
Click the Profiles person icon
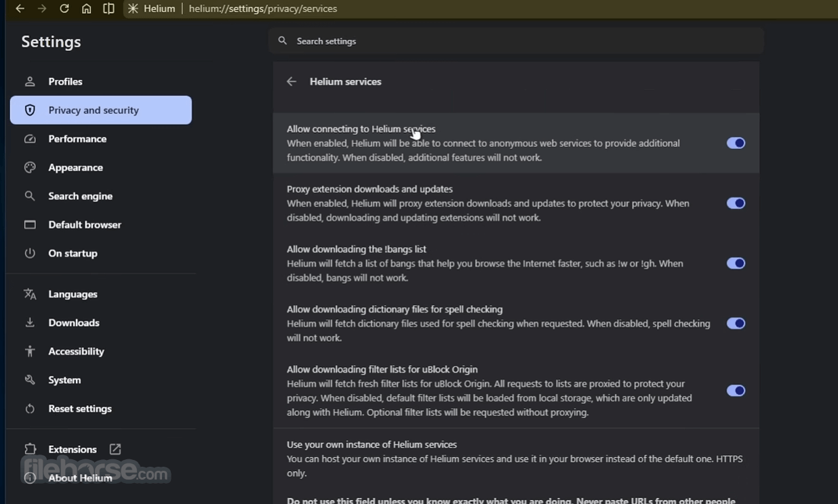pos(30,81)
